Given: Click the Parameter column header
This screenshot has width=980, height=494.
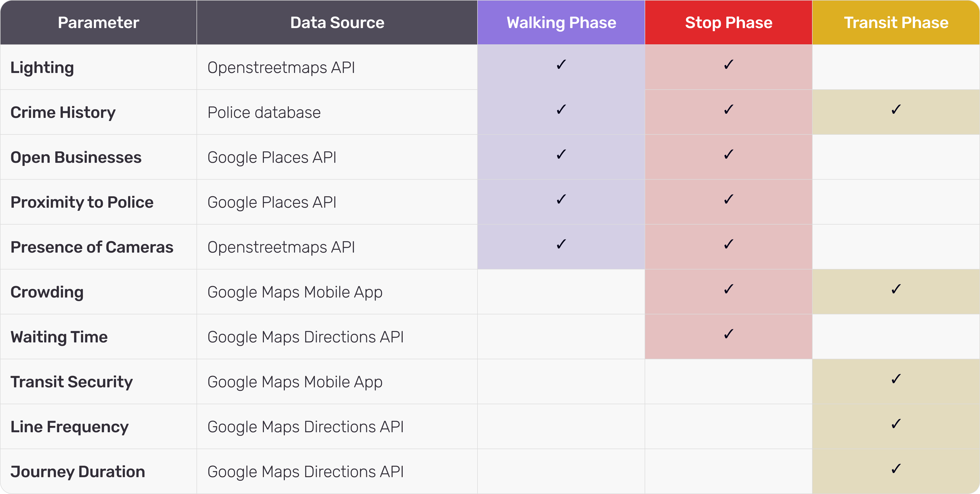Looking at the screenshot, I should click(99, 22).
